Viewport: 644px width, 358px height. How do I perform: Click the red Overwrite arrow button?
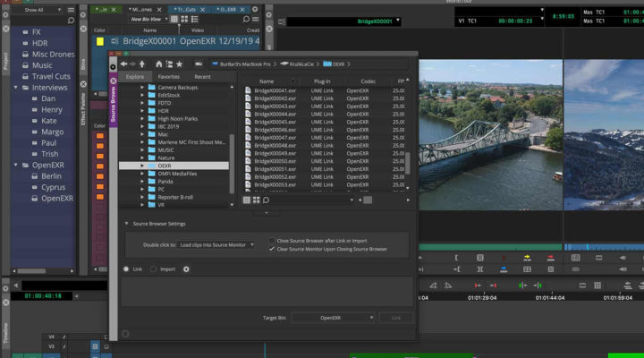(550, 258)
